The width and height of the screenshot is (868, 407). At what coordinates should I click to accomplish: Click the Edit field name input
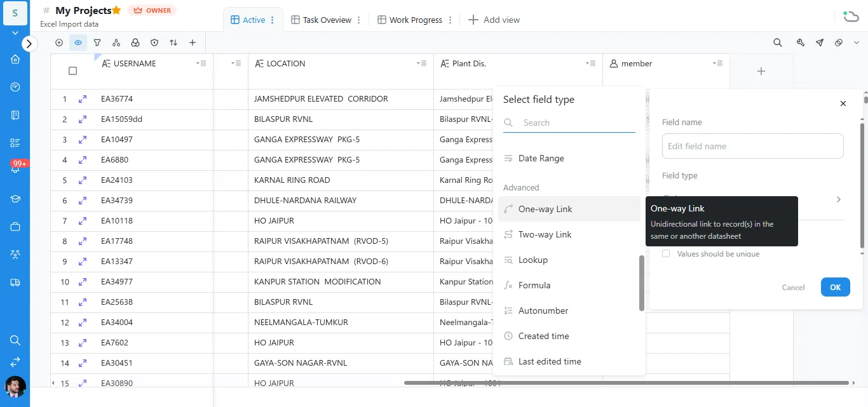point(753,146)
